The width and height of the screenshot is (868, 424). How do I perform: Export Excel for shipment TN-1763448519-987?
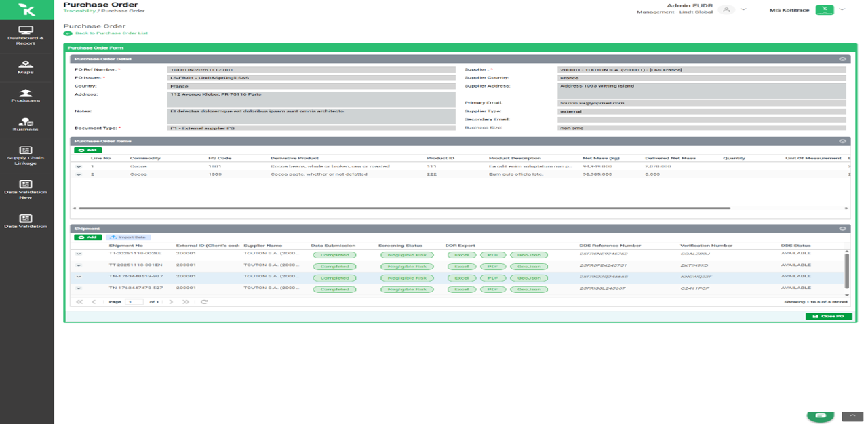click(x=461, y=278)
